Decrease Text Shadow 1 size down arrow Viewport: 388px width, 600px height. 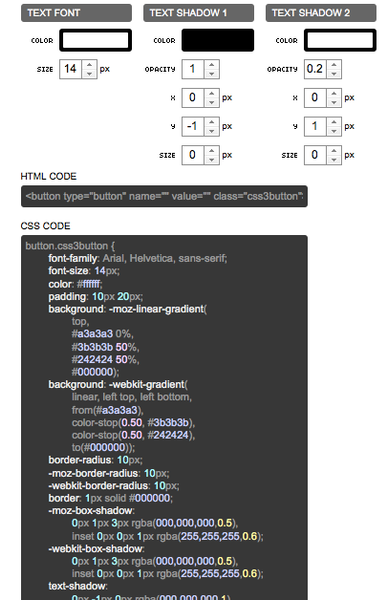[x=212, y=160]
